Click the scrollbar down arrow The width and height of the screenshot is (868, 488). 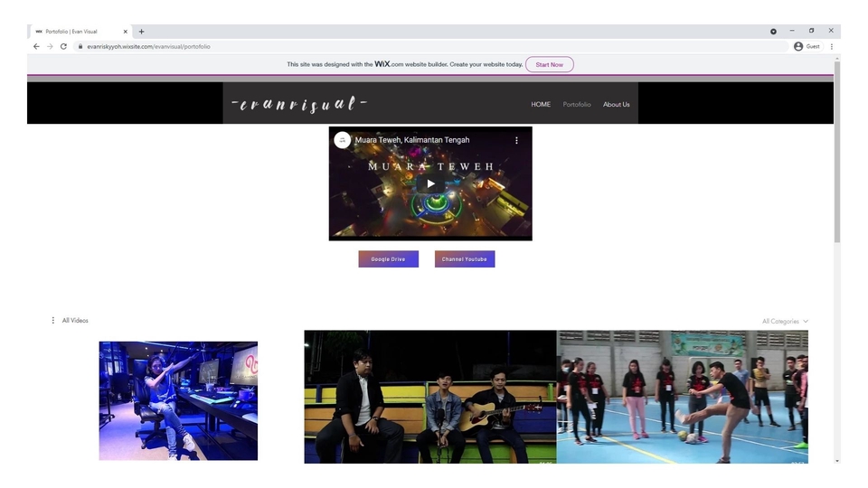pyautogui.click(x=837, y=460)
